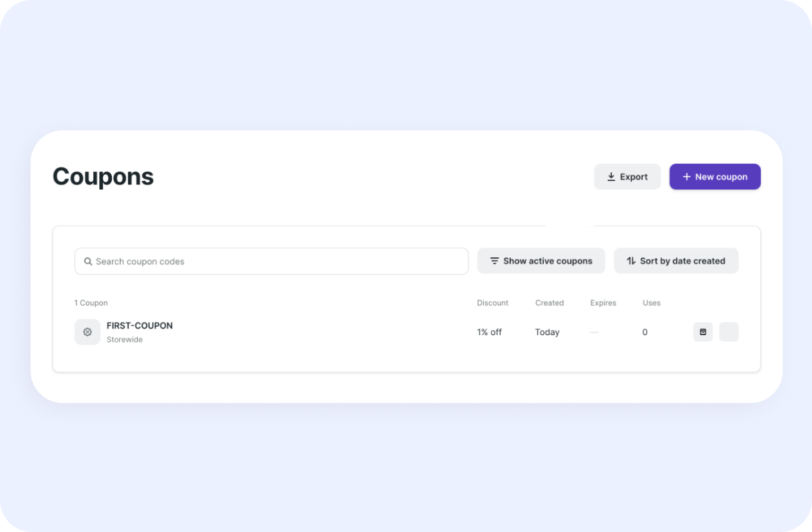Click the 1% off discount value
812x532 pixels.
pos(489,332)
